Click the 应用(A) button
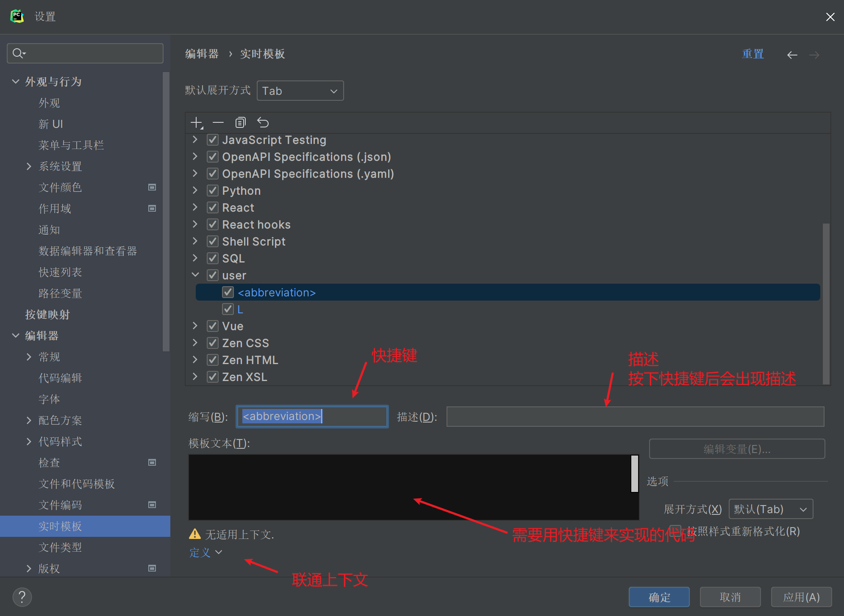 pos(802,597)
